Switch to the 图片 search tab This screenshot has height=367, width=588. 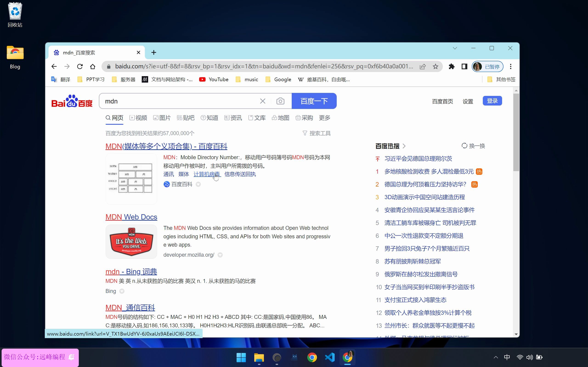162,118
